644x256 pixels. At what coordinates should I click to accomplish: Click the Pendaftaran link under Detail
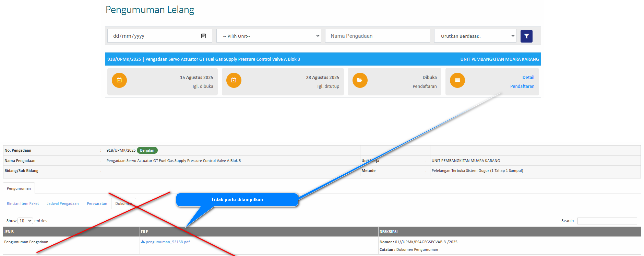pyautogui.click(x=522, y=86)
